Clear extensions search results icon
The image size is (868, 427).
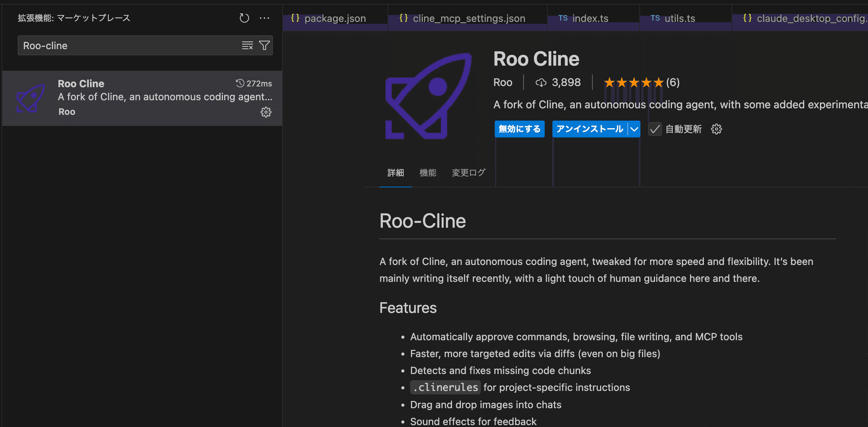pyautogui.click(x=247, y=46)
